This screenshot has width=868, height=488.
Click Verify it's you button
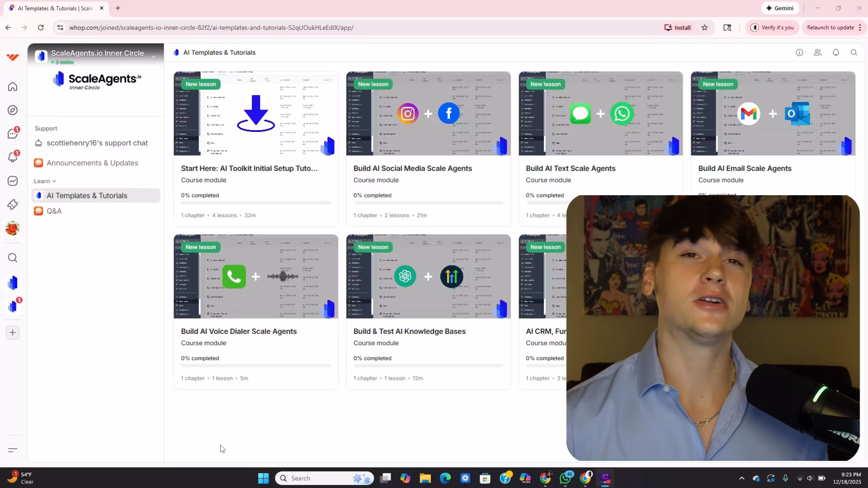coord(772,28)
